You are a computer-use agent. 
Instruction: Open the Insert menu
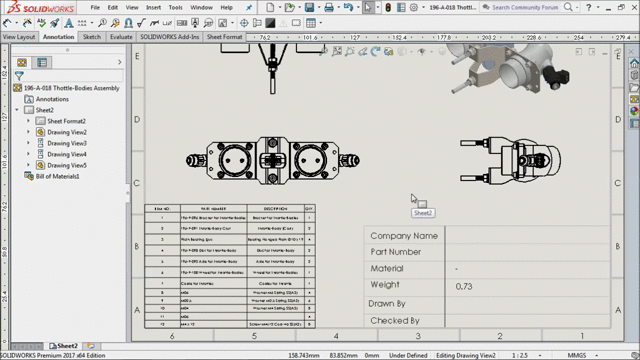point(153,7)
